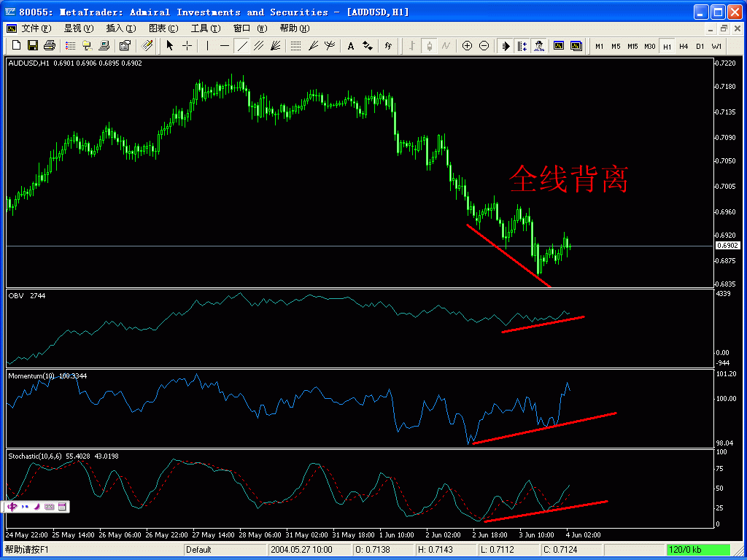Image resolution: width=747 pixels, height=560 pixels.
Task: Click the red 全线背离 text label
Action: coord(569,179)
